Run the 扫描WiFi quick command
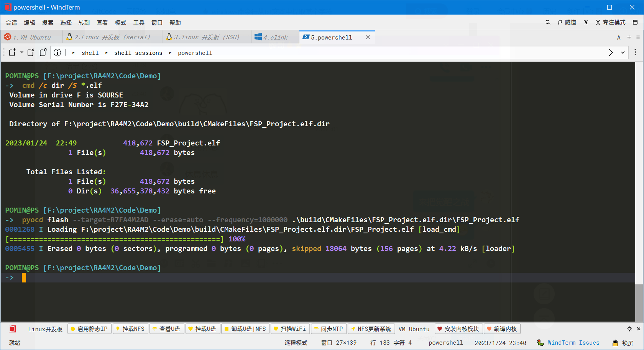The width and height of the screenshot is (644, 350). click(290, 329)
